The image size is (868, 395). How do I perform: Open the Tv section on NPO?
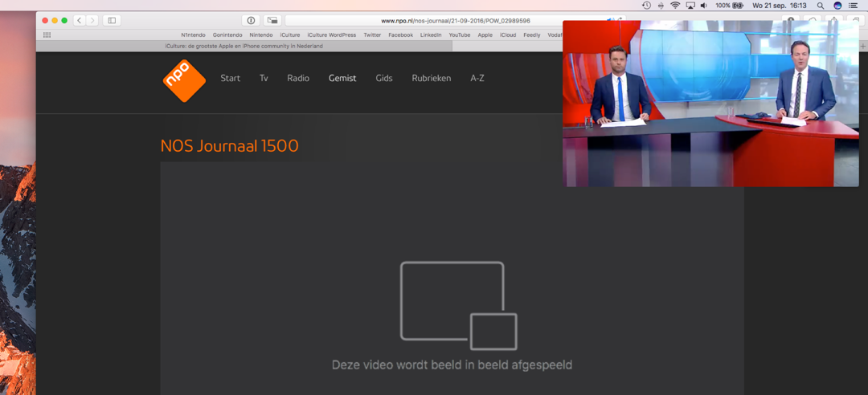[x=264, y=79]
